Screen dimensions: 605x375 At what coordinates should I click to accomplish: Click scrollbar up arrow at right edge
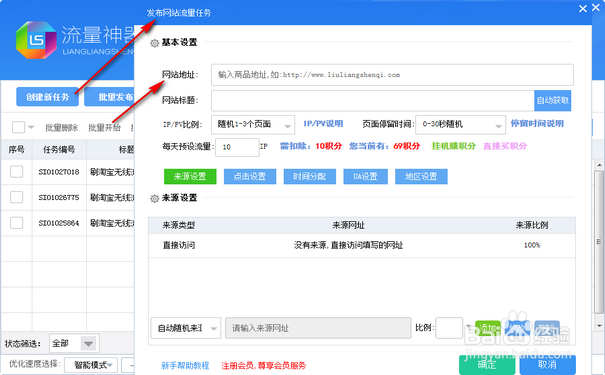pyautogui.click(x=599, y=165)
